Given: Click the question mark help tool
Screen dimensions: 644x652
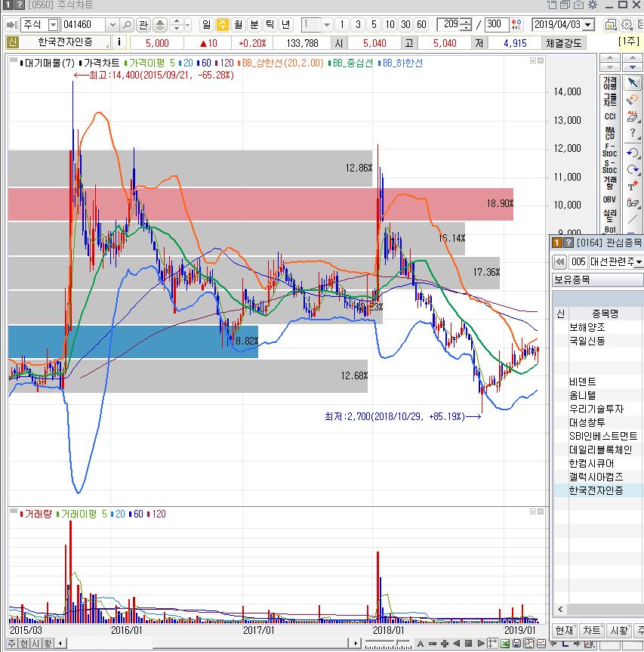Looking at the screenshot, I should coord(633,133).
